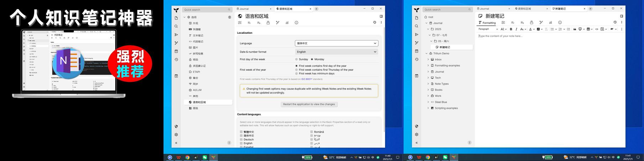Open the 快捷键 settings page in the options tree
Viewport: 644px width, 161px height.
click(x=197, y=29)
